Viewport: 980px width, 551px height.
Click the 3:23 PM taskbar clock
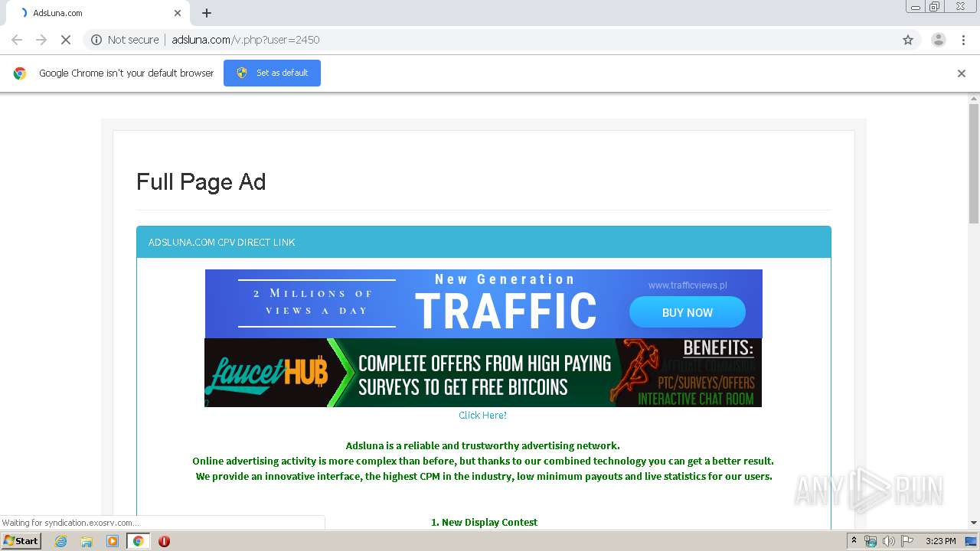(940, 541)
